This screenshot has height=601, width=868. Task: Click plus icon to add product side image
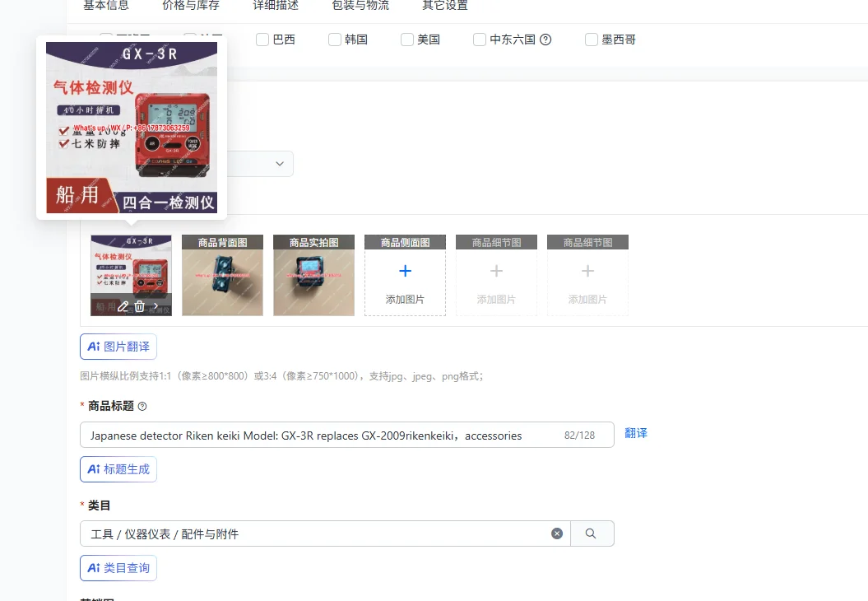[406, 271]
